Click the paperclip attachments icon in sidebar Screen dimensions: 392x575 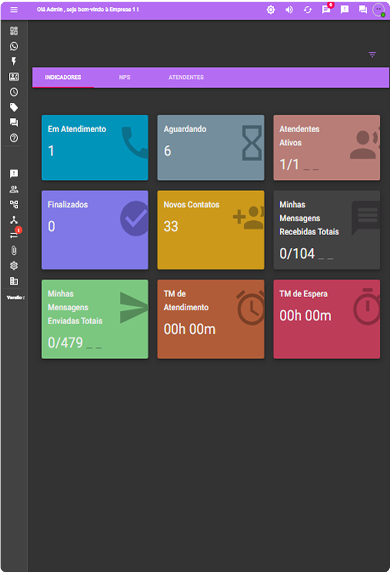(14, 250)
